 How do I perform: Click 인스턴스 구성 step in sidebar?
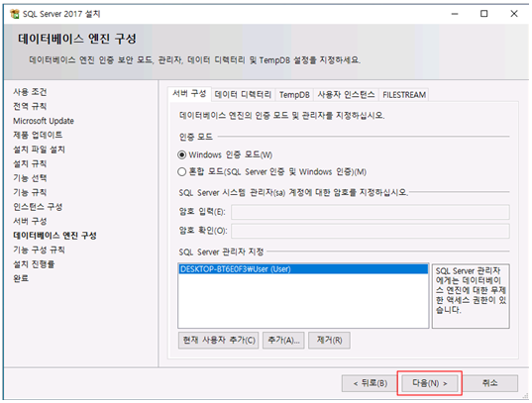(x=38, y=207)
